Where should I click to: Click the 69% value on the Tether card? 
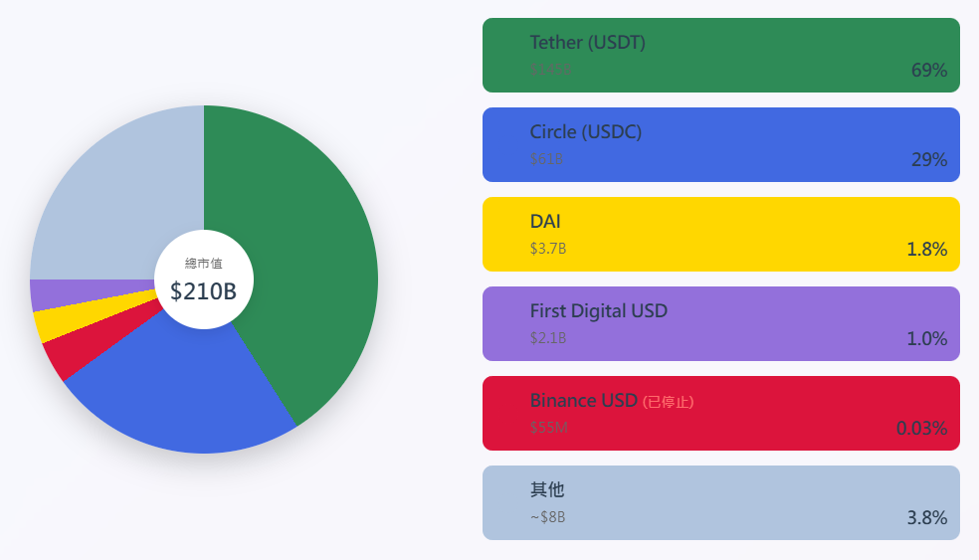pyautogui.click(x=928, y=71)
